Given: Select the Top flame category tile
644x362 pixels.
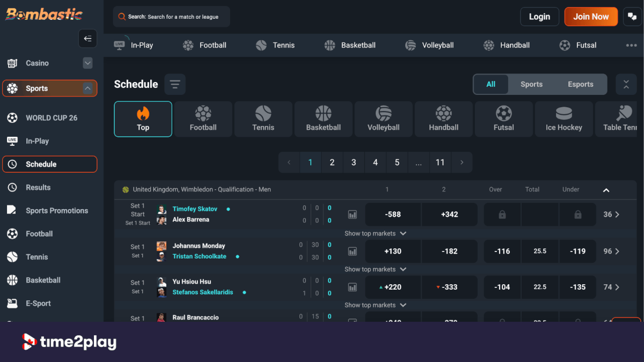Looking at the screenshot, I should coord(143,119).
